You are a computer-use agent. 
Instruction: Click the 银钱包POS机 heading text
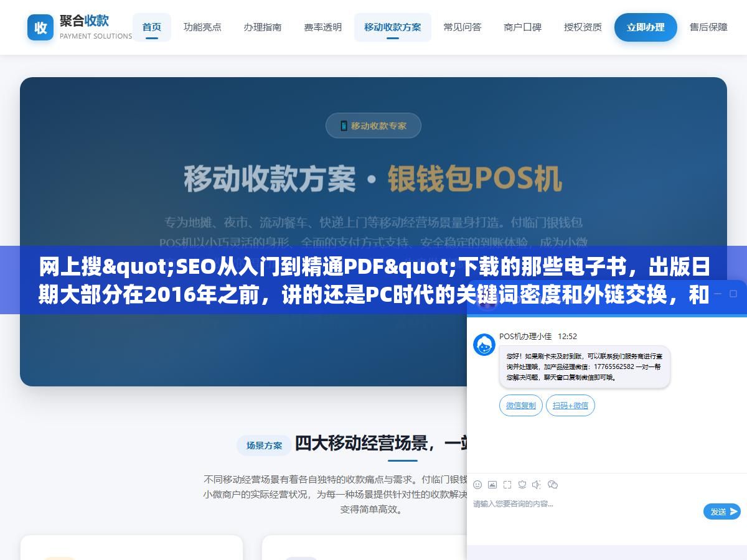click(475, 179)
